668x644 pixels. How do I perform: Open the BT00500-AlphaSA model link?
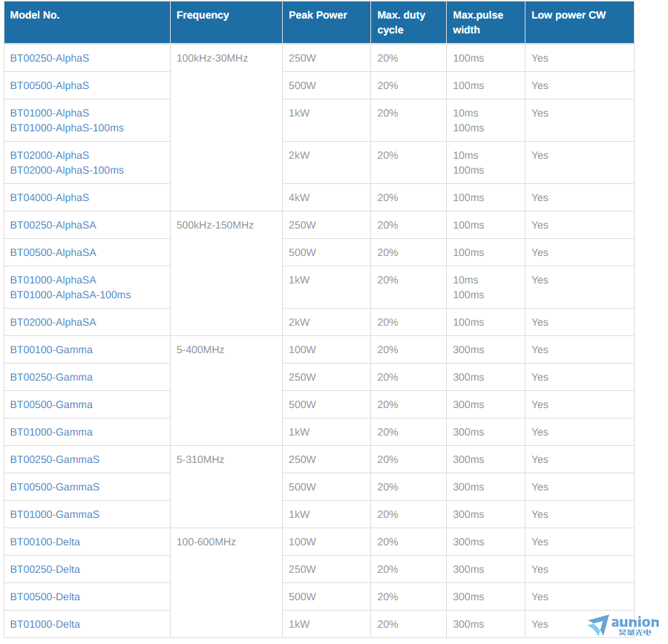[x=53, y=252]
